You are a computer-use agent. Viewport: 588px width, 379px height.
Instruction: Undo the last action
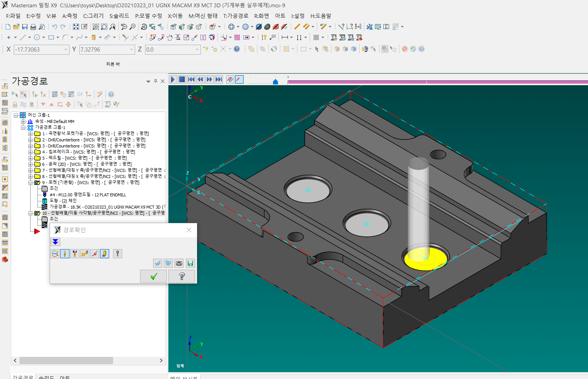55,27
